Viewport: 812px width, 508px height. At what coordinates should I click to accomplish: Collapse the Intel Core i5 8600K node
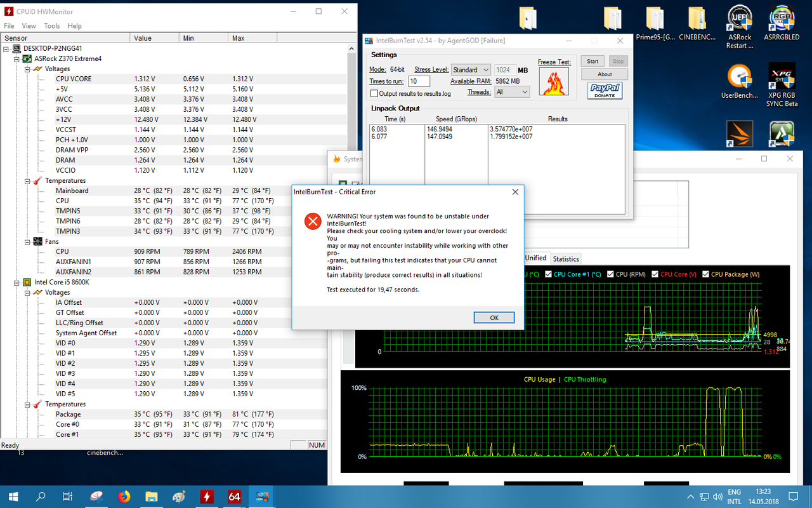click(x=17, y=282)
